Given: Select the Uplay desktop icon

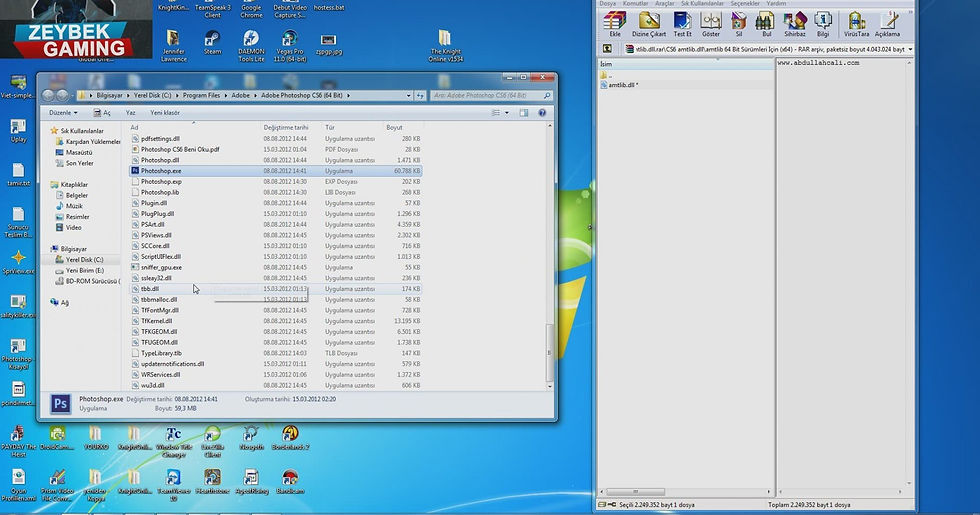Looking at the screenshot, I should (18, 131).
